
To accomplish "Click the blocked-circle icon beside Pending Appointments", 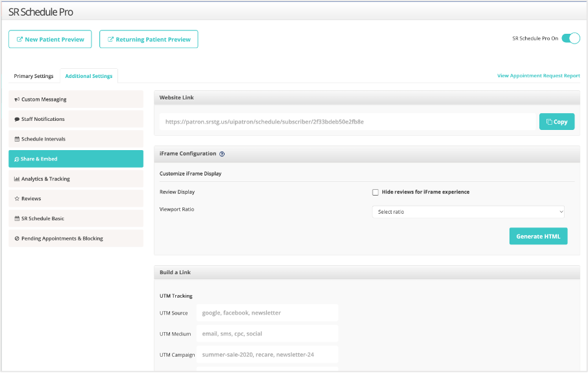I will [x=17, y=238].
